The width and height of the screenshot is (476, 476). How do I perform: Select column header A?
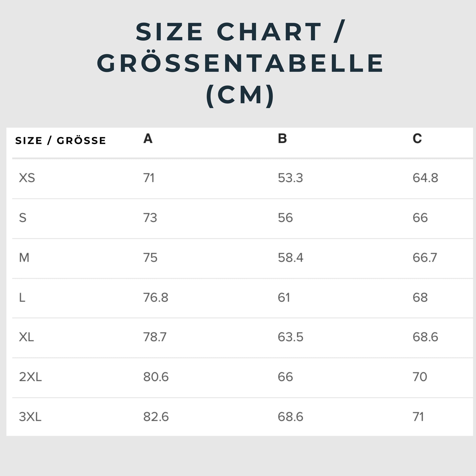[x=148, y=139]
